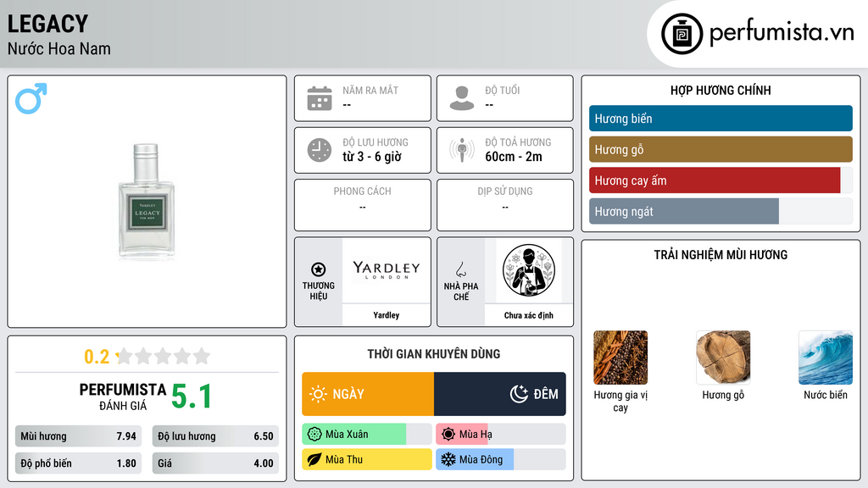Click the Hương gia vị cay spice image
The image size is (868, 488).
pyautogui.click(x=620, y=358)
